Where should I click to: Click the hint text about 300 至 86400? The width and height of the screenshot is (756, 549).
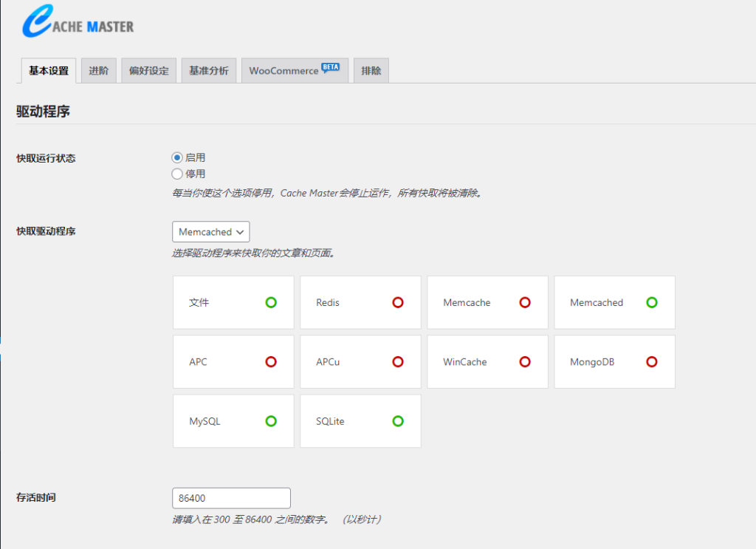pyautogui.click(x=277, y=519)
